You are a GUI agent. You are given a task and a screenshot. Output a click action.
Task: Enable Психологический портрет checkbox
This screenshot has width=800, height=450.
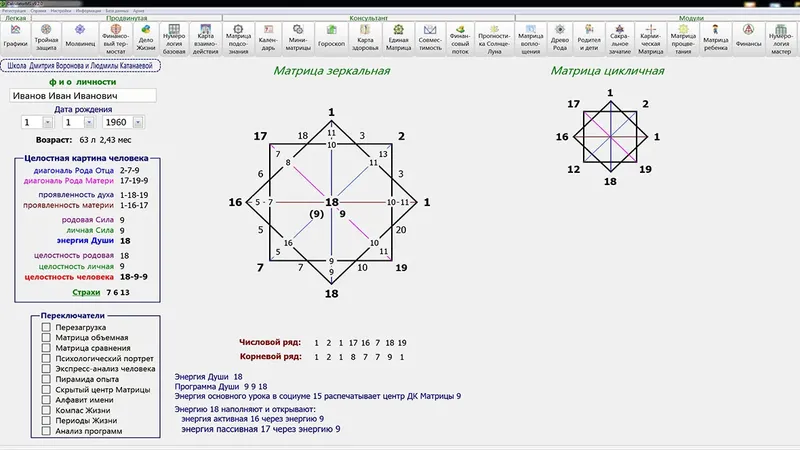[46, 358]
